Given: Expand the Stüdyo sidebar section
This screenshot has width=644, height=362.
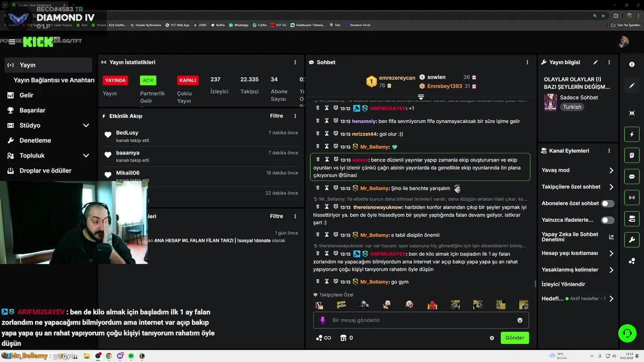Looking at the screenshot, I should 86,125.
